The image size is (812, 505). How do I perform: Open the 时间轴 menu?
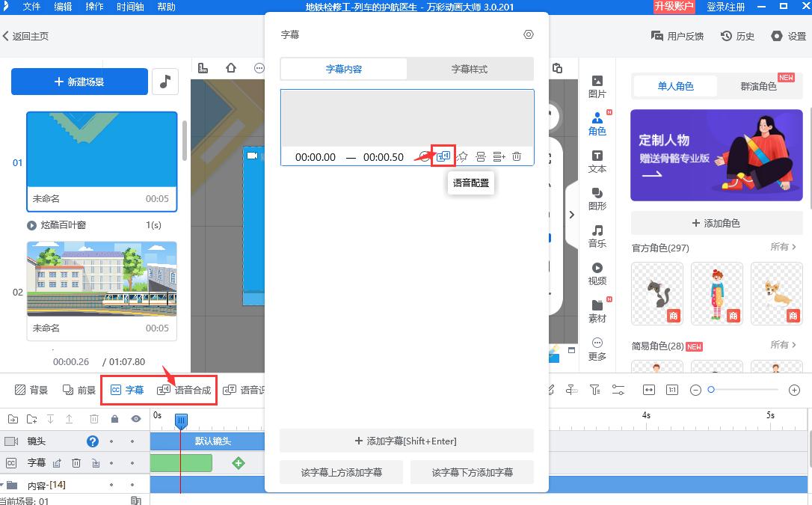click(x=130, y=7)
